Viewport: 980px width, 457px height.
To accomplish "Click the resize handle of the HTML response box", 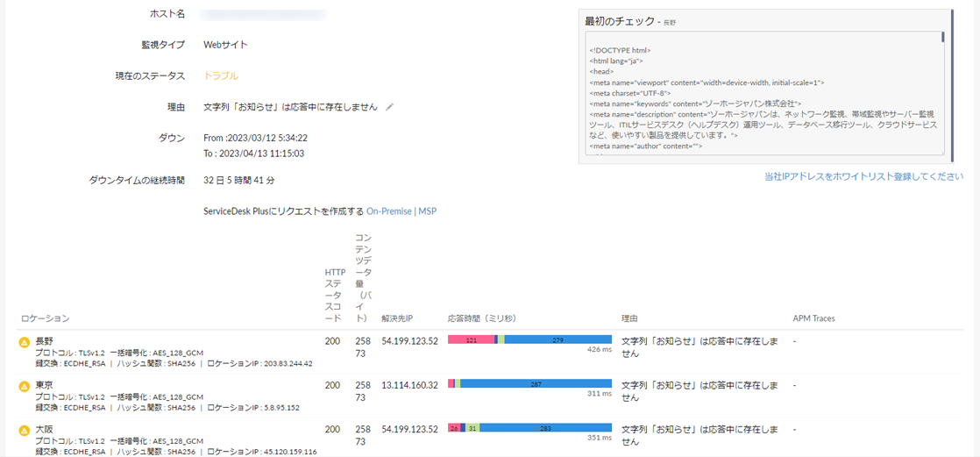I will point(941,152).
